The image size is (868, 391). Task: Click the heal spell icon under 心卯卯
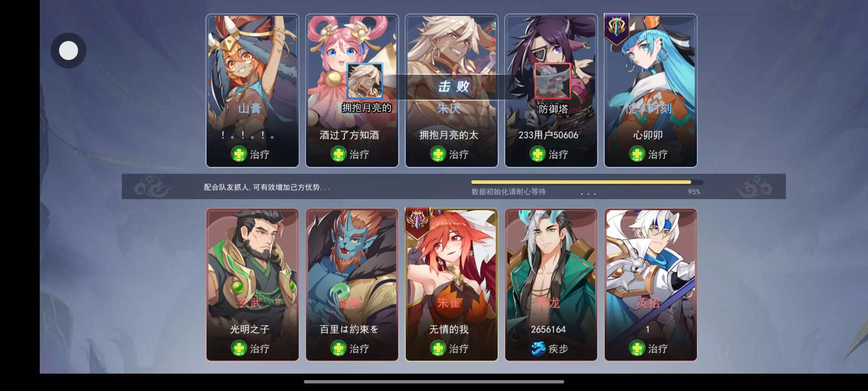pos(637,154)
